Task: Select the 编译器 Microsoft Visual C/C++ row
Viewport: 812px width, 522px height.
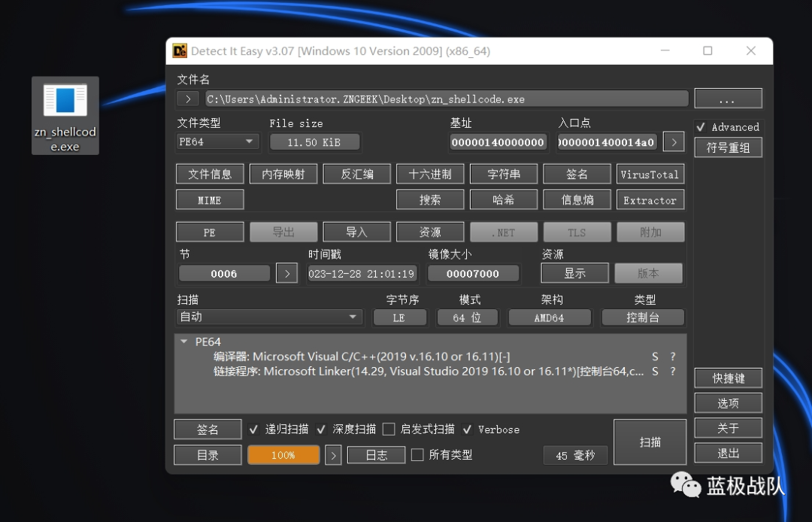Action: pos(431,357)
